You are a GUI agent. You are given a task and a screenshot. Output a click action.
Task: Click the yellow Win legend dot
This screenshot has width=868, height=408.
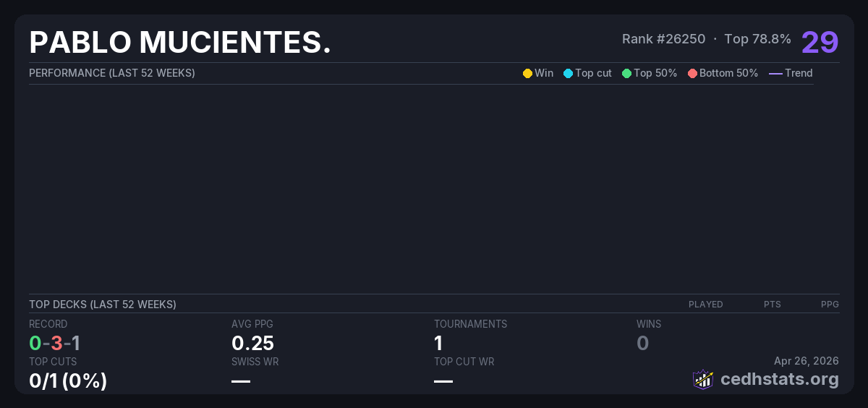[527, 73]
